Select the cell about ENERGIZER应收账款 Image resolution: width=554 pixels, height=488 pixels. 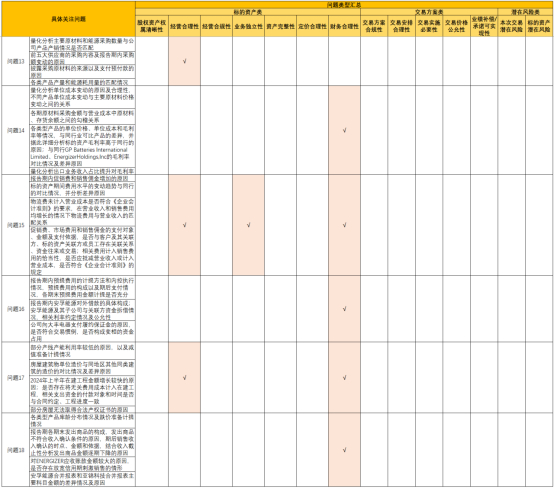coord(82,464)
